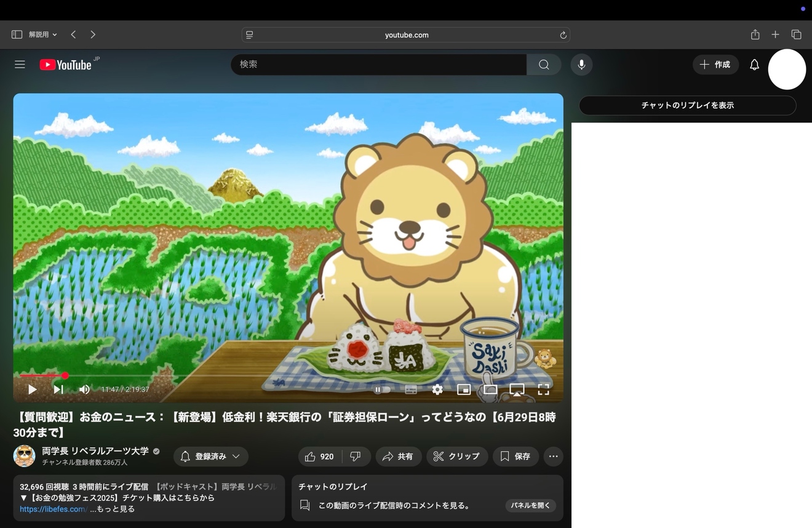
Task: Click the チャットのリプレイ heading
Action: tap(333, 487)
